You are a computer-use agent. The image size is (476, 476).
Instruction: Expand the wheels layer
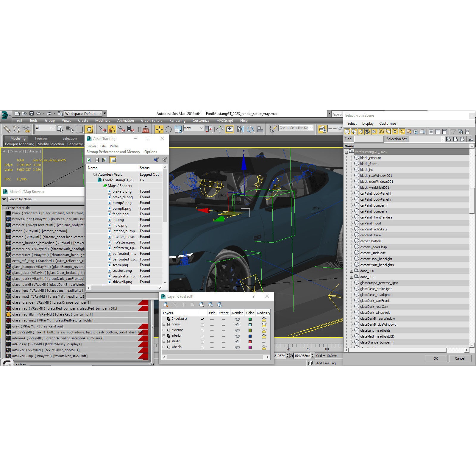point(164,347)
